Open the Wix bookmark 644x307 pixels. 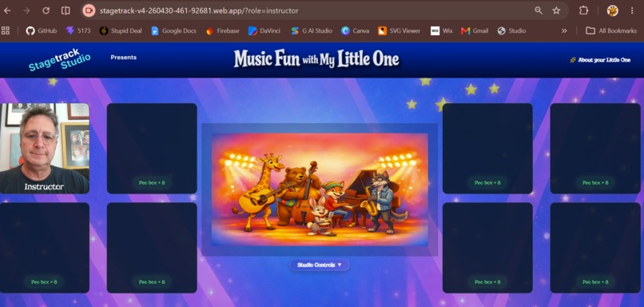[441, 31]
